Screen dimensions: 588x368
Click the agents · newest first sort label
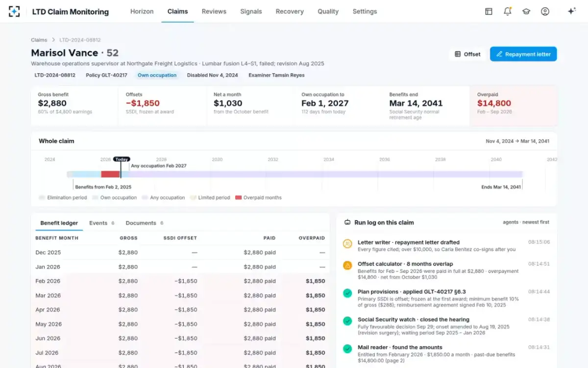click(526, 222)
